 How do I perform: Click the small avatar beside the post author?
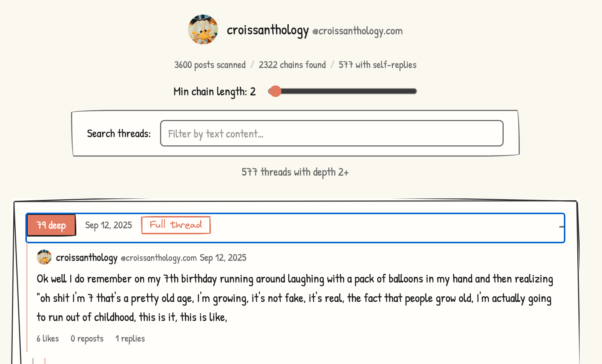click(44, 257)
